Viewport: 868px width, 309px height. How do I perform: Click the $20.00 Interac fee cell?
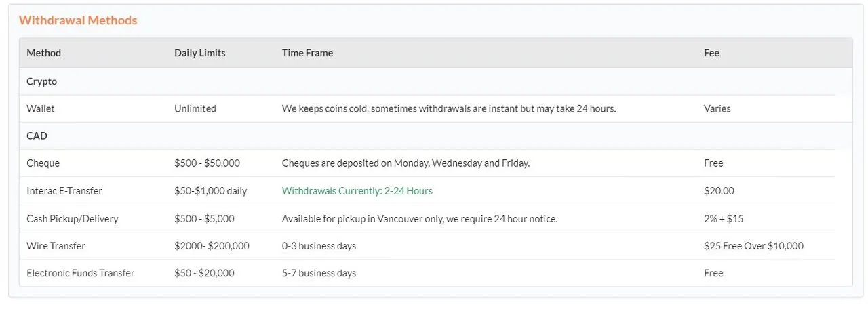pyautogui.click(x=719, y=191)
